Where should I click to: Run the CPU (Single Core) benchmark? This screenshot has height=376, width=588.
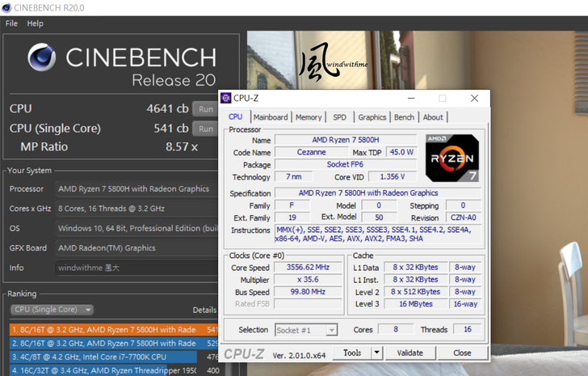[205, 129]
